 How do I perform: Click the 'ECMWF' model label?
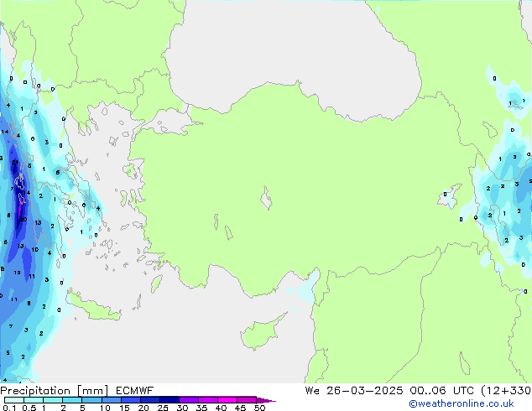[x=135, y=391]
